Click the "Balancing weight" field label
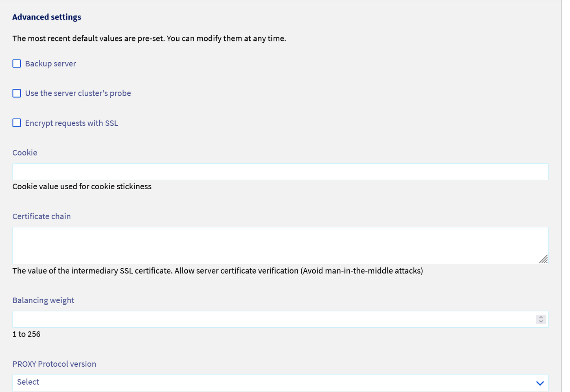The height and width of the screenshot is (392, 570). tap(44, 300)
